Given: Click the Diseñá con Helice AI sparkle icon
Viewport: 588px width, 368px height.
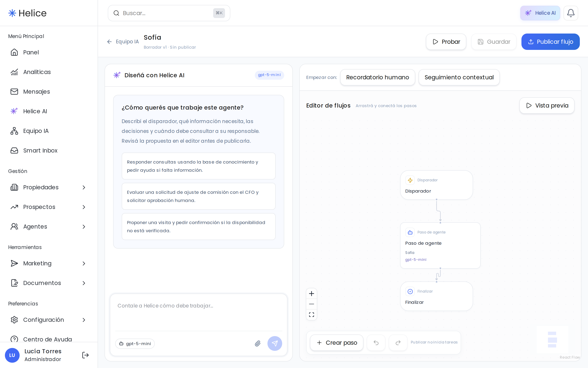Looking at the screenshot, I should click(117, 75).
